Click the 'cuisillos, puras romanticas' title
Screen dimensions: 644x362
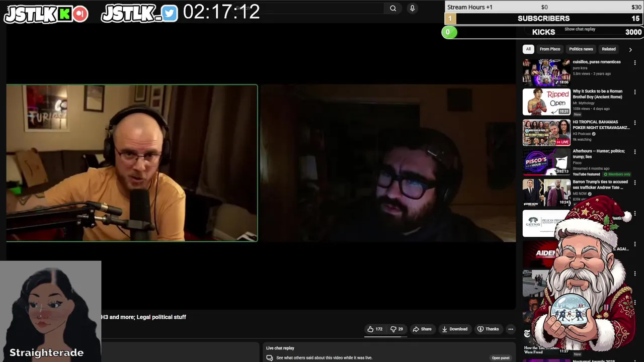(x=597, y=62)
